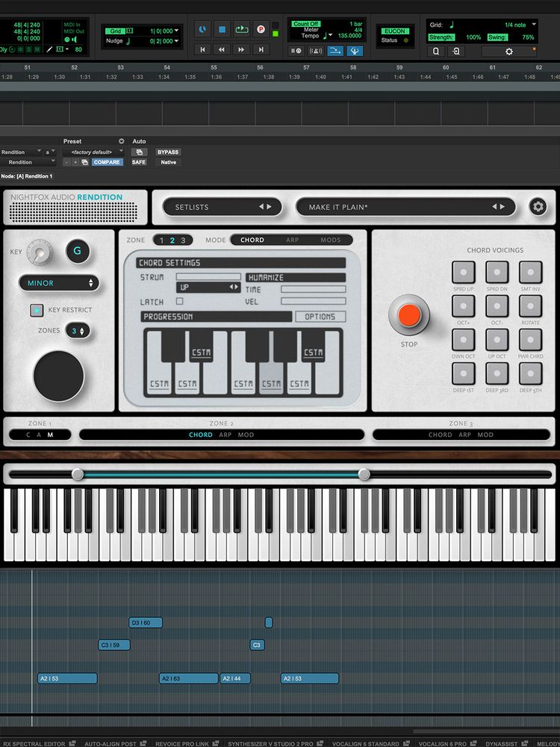Toggle the plugin BYPASS button
This screenshot has height=747, width=560.
(x=168, y=152)
